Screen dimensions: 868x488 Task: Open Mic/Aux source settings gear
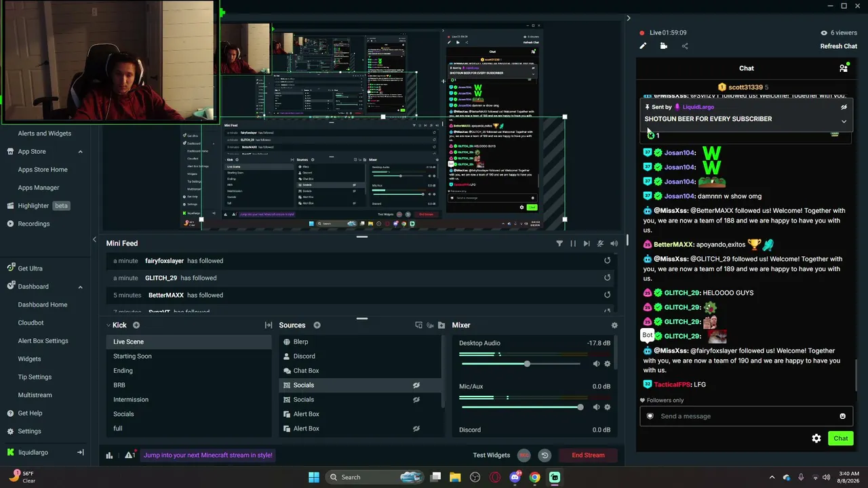(x=607, y=407)
